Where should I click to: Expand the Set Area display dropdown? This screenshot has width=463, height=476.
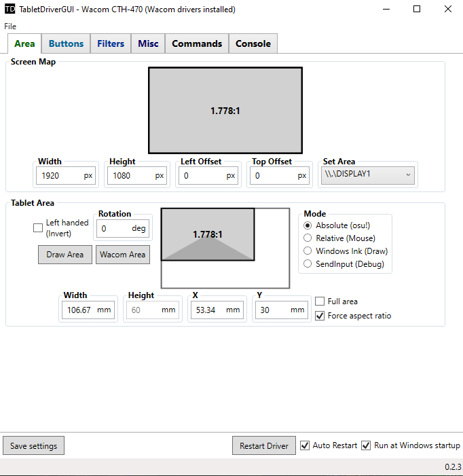tap(368, 175)
